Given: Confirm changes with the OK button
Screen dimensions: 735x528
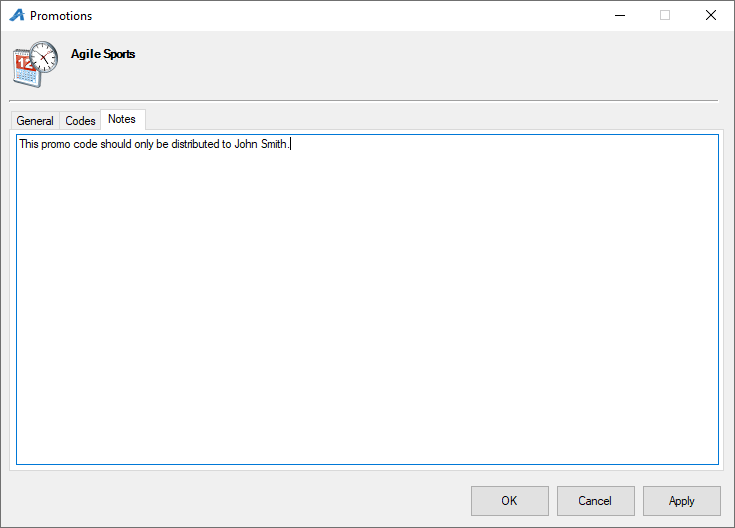Looking at the screenshot, I should (510, 501).
